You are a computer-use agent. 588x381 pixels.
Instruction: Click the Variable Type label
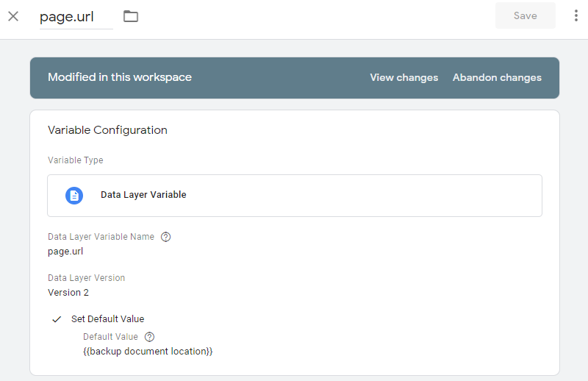75,160
